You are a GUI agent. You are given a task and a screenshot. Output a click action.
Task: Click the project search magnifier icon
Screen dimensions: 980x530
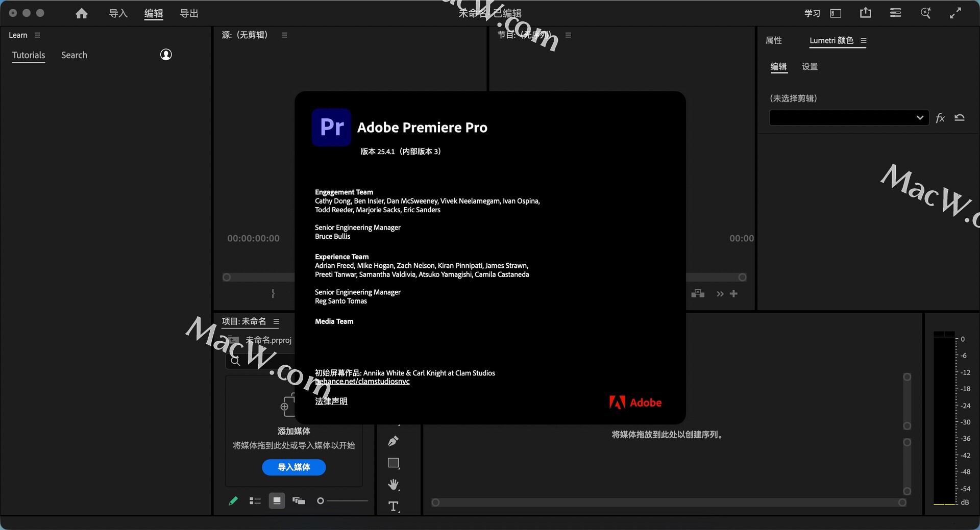tap(235, 361)
